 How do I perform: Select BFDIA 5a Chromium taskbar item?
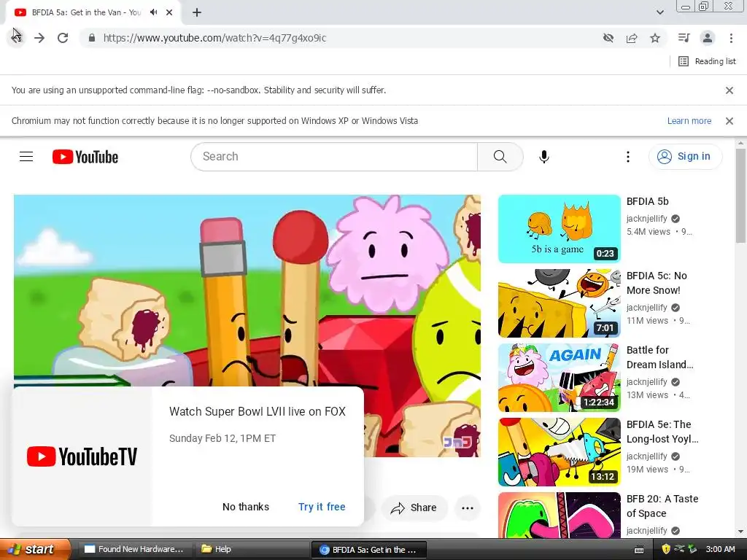(x=368, y=550)
